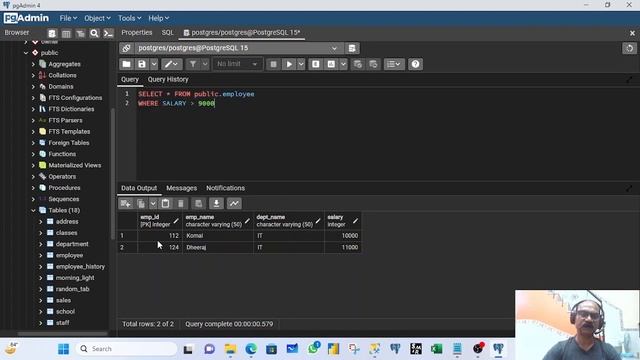Select the employee_history table in tree
The image size is (640, 360).
[80, 267]
